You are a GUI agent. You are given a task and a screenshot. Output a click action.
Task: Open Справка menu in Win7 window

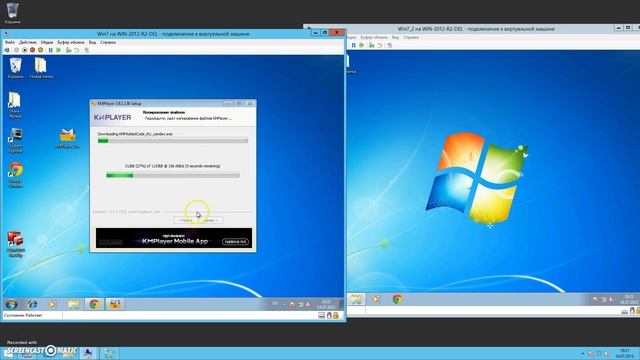pyautogui.click(x=108, y=42)
